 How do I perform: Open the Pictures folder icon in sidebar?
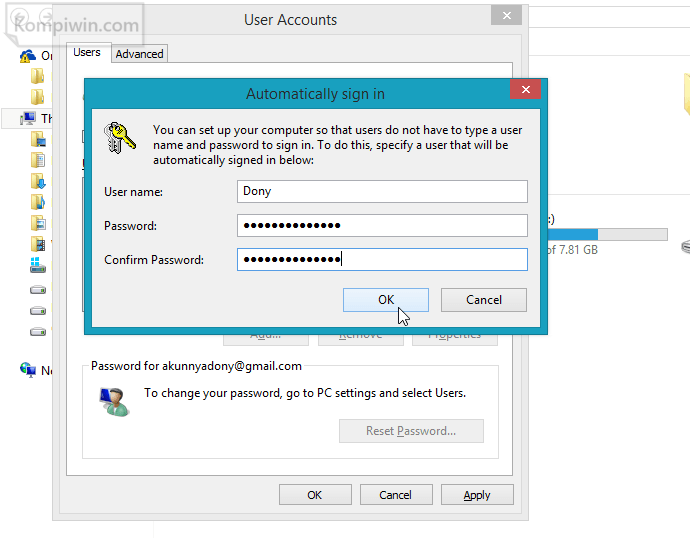point(38,223)
